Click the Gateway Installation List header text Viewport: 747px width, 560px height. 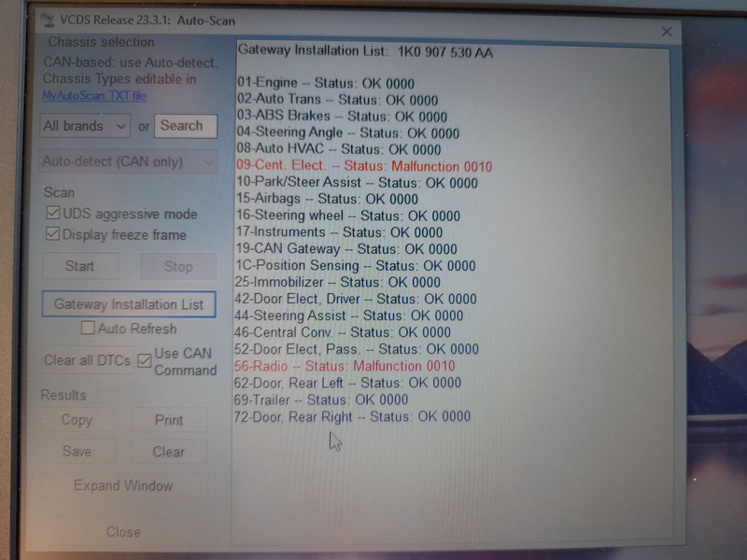tap(314, 50)
